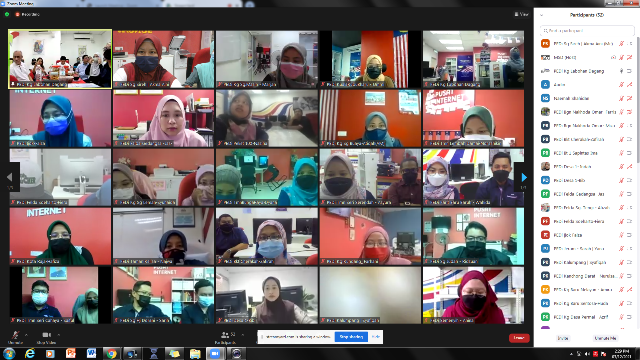
Task: Click the blue Stop sharing button
Action: point(351,337)
